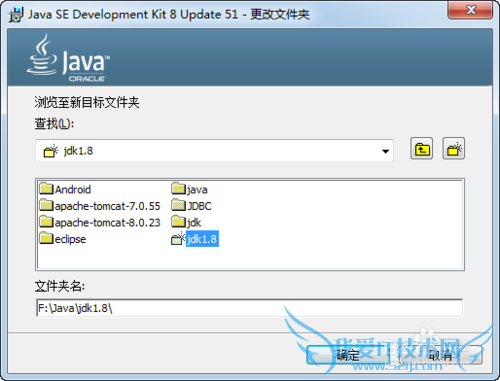Click the folder name input field
This screenshot has height=381, width=500.
[x=249, y=308]
